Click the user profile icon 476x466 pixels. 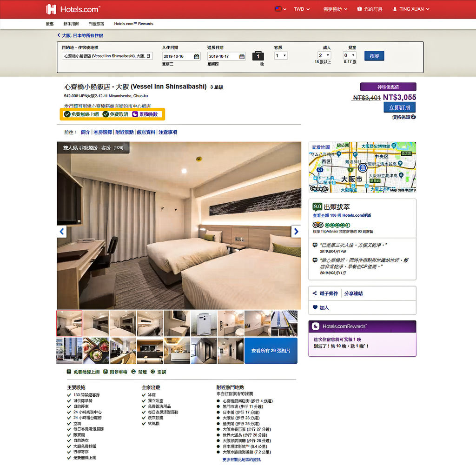(395, 9)
